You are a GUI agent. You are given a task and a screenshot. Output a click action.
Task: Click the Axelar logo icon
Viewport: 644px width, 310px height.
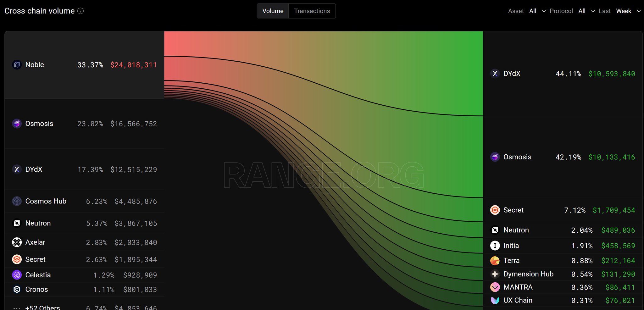click(17, 242)
